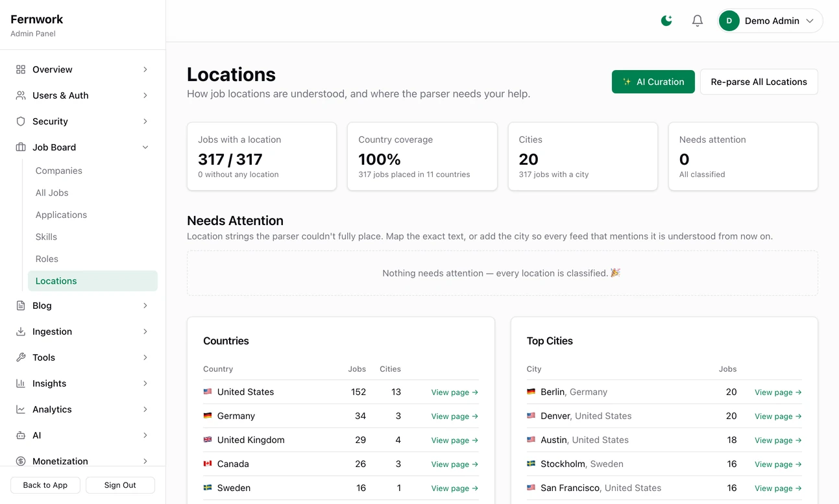Click the Sign Out button
The width and height of the screenshot is (839, 504).
(120, 485)
